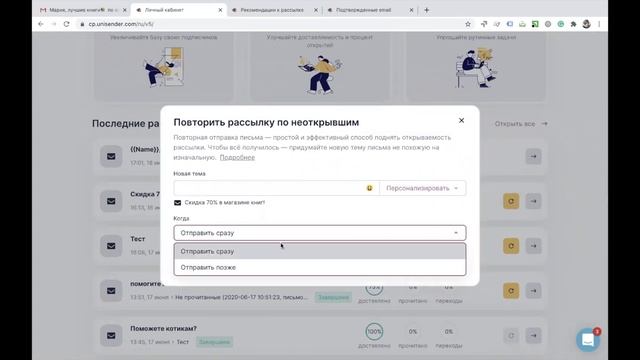Close the Рекомендации к рассылке tab
Image resolution: width=640 pixels, height=360 pixels.
(316, 10)
